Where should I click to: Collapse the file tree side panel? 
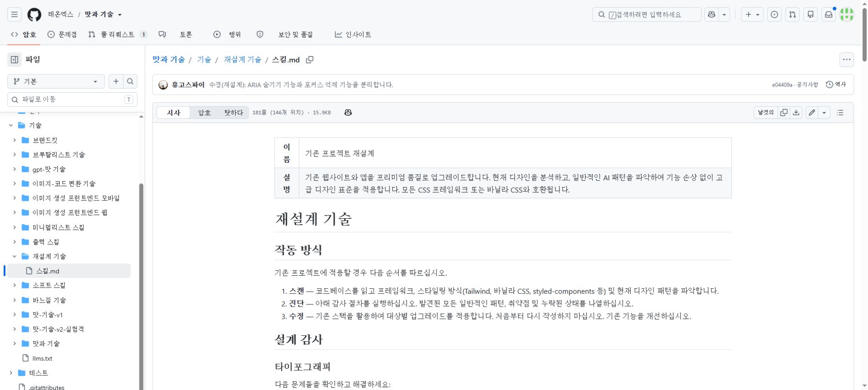tap(15, 59)
